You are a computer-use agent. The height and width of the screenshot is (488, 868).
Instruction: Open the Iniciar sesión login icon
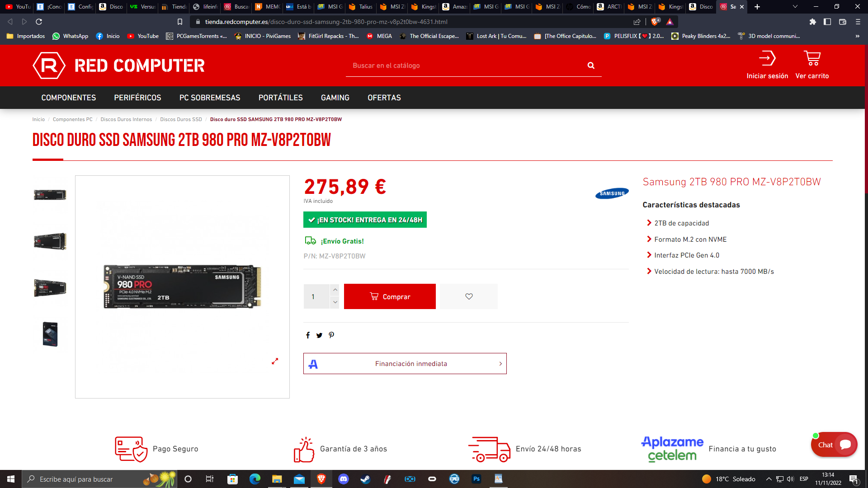click(x=767, y=65)
